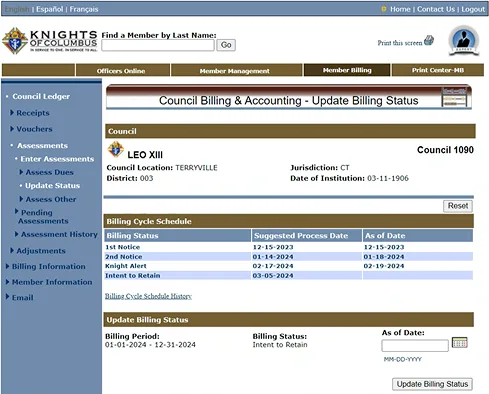The width and height of the screenshot is (489, 394).
Task: Open the Council Ledger sidebar item
Action: (41, 96)
